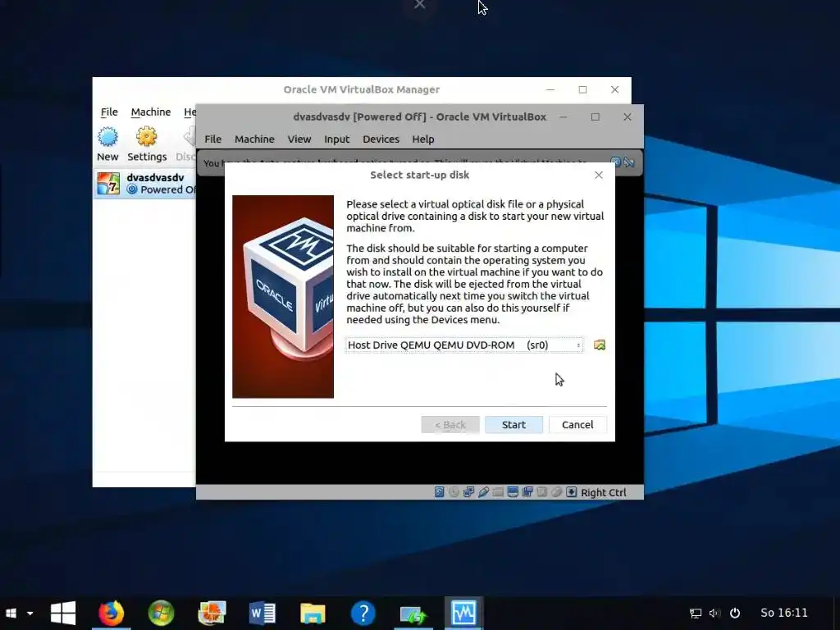Minimize the dvasdvasdv VM window
This screenshot has width=840, height=630.
(563, 116)
